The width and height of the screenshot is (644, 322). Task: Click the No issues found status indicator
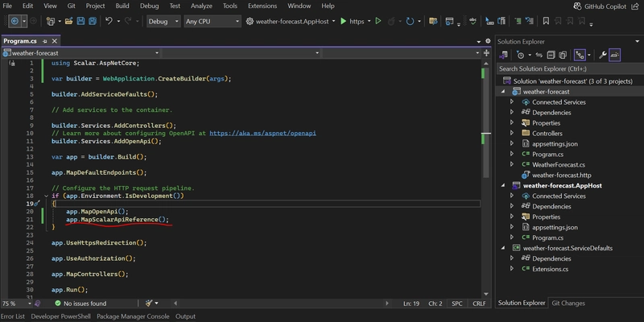(x=80, y=303)
